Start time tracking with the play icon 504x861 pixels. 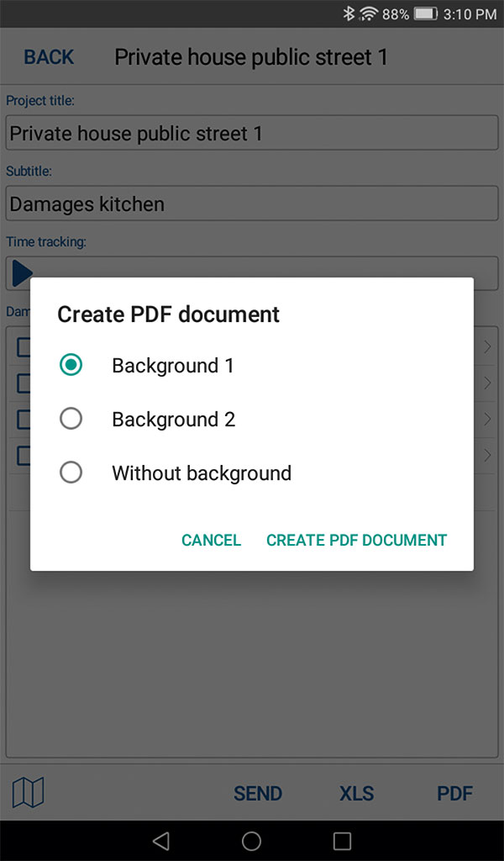(22, 272)
